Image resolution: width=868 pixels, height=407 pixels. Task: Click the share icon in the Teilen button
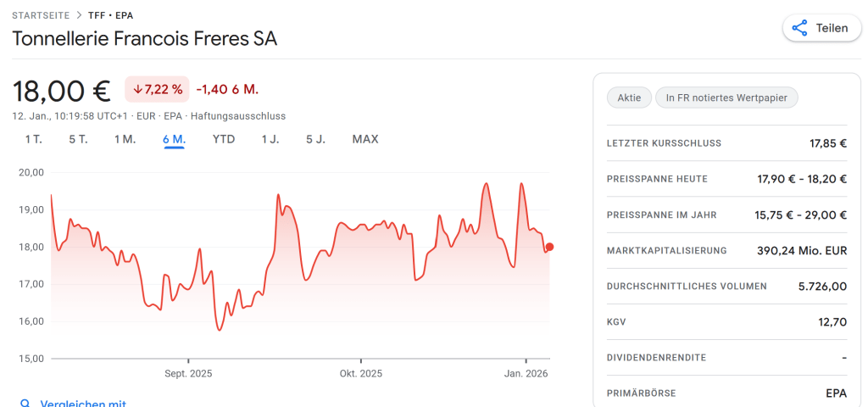[x=799, y=28]
